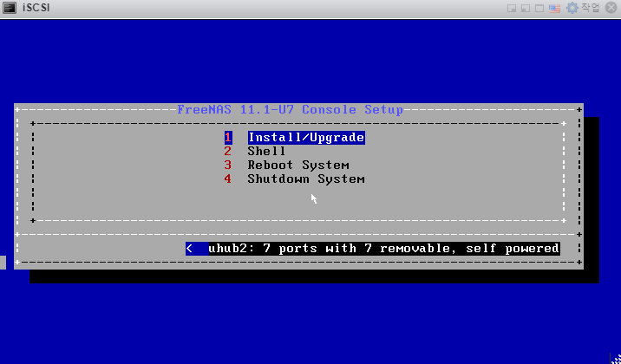Select Install/Upgrade menu option
The width and height of the screenshot is (621, 364).
pyautogui.click(x=306, y=137)
